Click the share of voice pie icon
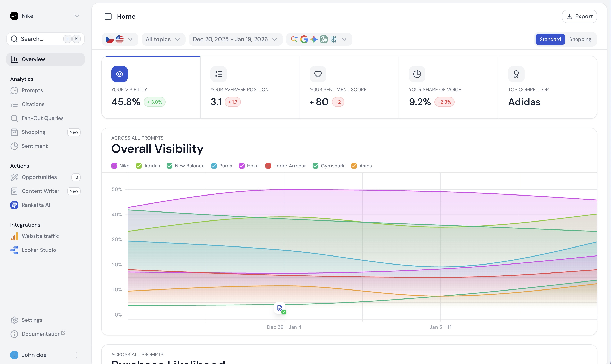Image resolution: width=611 pixels, height=364 pixels. [417, 74]
